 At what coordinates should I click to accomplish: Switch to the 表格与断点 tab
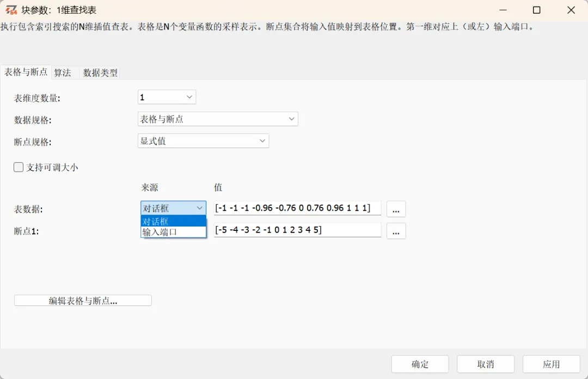click(x=24, y=72)
